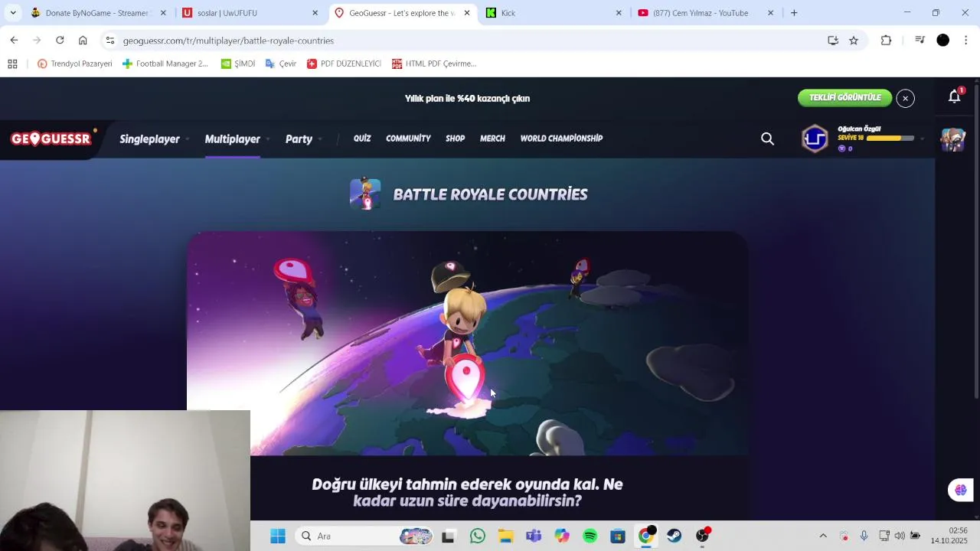Click the taskbar Ara search box
980x551 pixels.
[x=364, y=536]
